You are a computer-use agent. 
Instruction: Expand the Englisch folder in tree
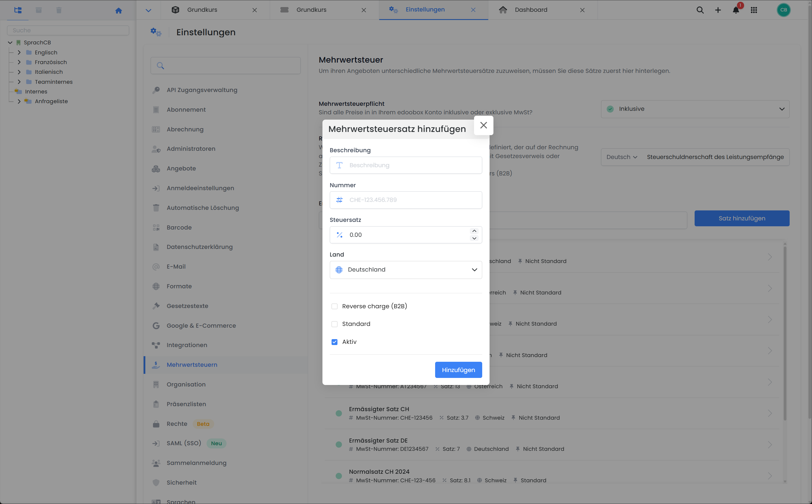tap(19, 52)
